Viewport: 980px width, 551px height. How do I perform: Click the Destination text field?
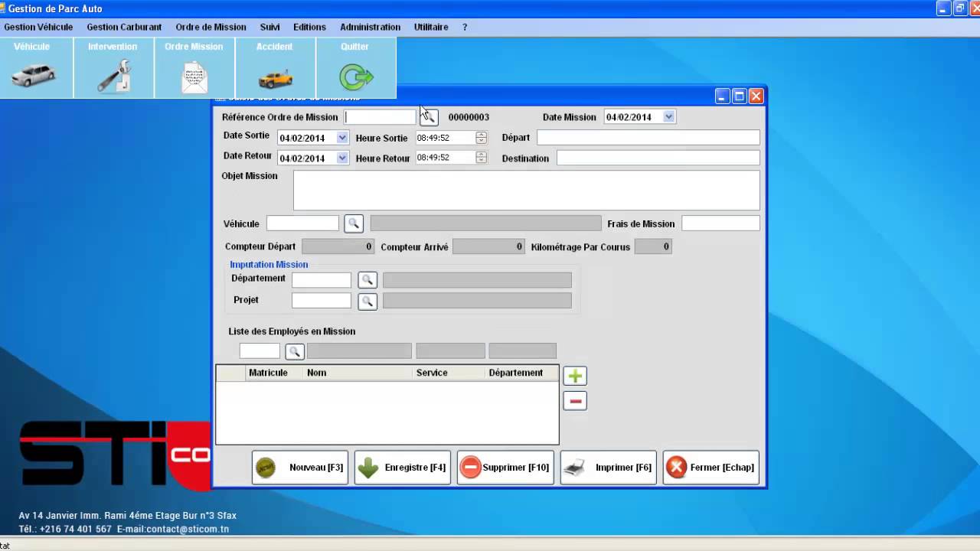(x=658, y=158)
